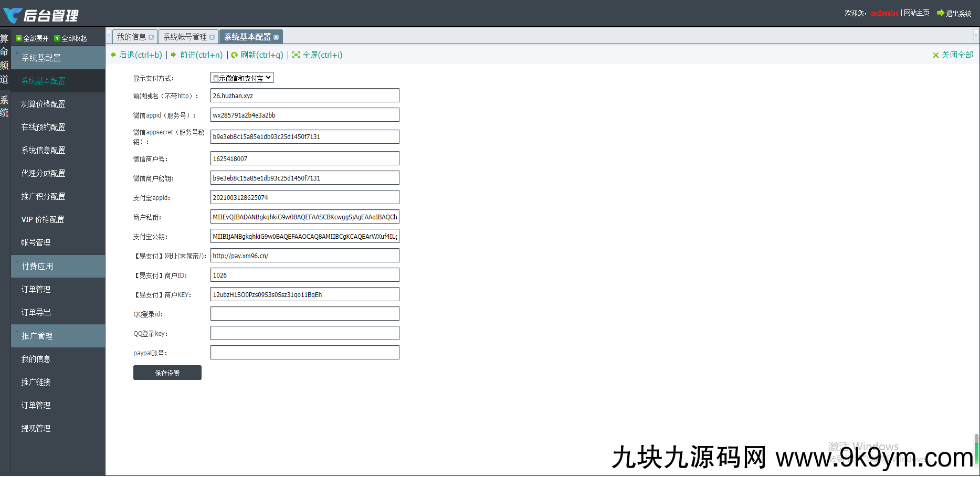Switch to the 系统帐号管理 tab

click(185, 37)
